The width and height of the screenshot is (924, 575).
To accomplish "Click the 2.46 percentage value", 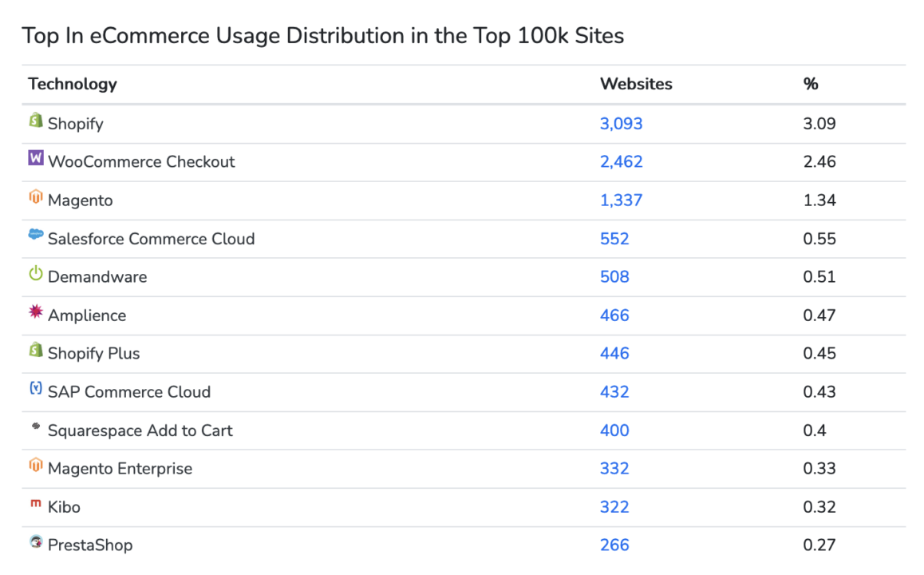I will 819,161.
